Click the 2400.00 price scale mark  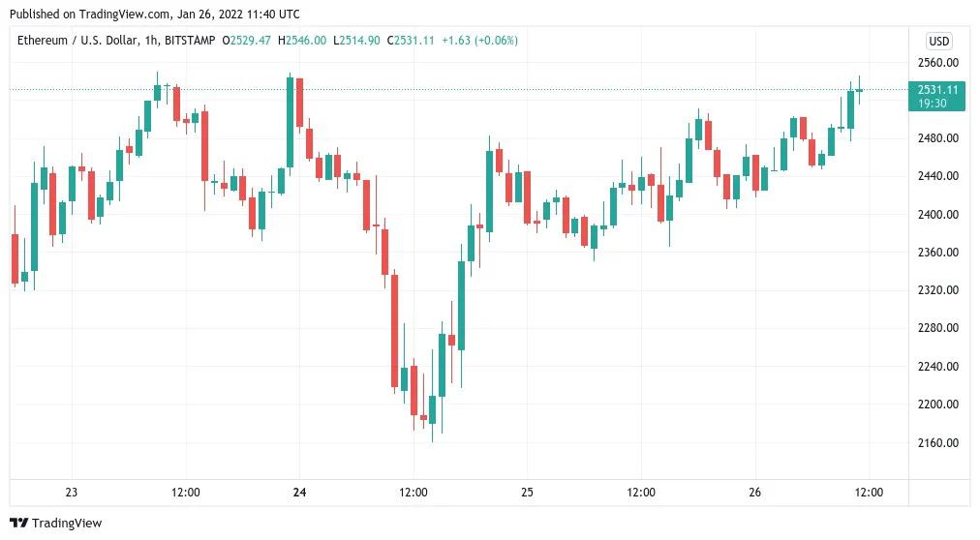pos(937,215)
